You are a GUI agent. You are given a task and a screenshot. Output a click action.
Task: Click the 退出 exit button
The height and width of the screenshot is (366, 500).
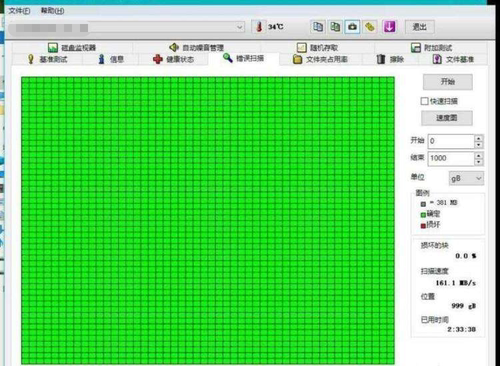click(x=420, y=27)
